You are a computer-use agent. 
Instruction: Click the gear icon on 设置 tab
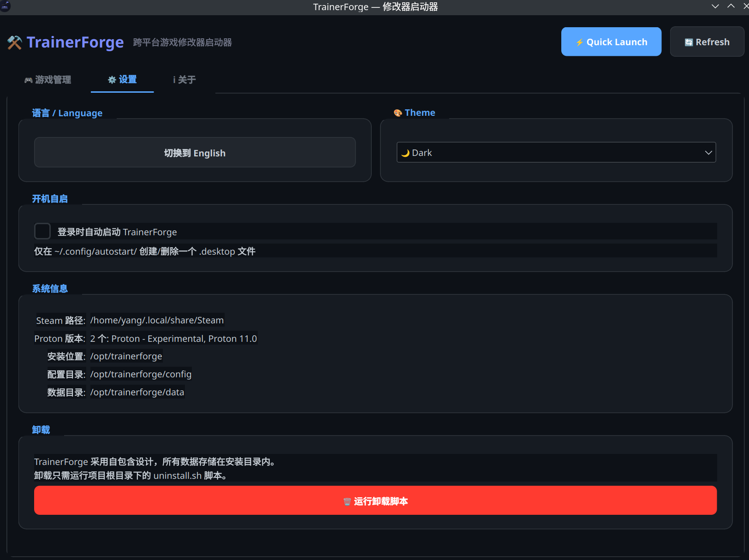click(x=112, y=80)
